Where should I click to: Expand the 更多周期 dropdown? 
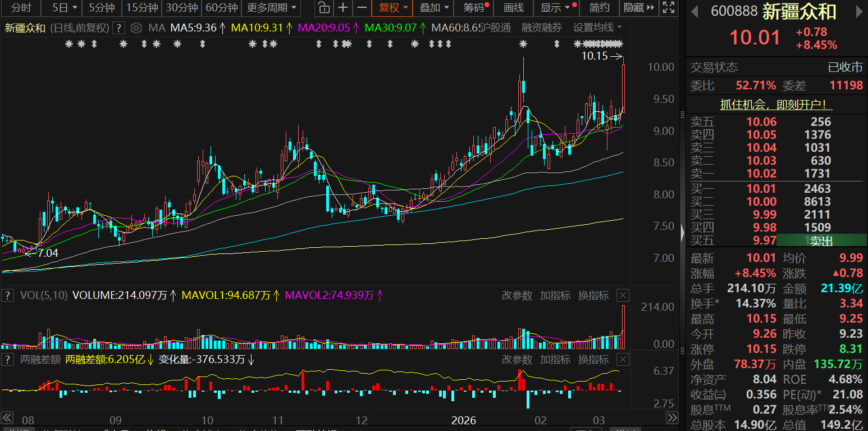click(x=272, y=8)
